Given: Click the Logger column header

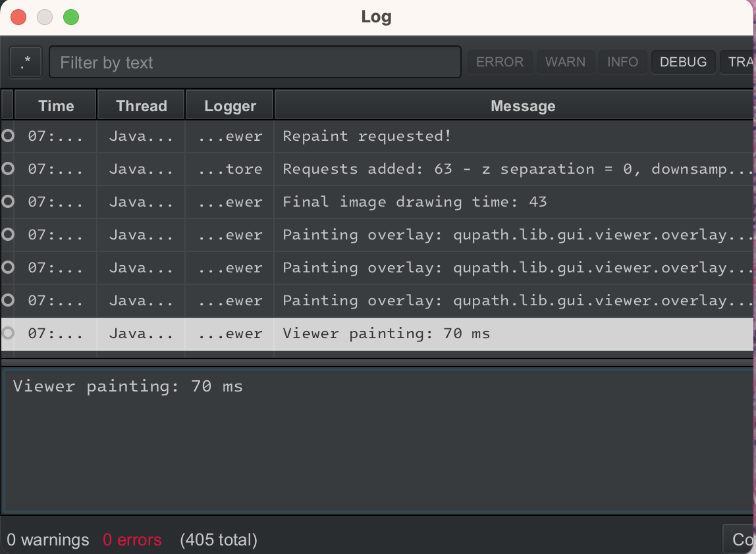Looking at the screenshot, I should click(229, 105).
